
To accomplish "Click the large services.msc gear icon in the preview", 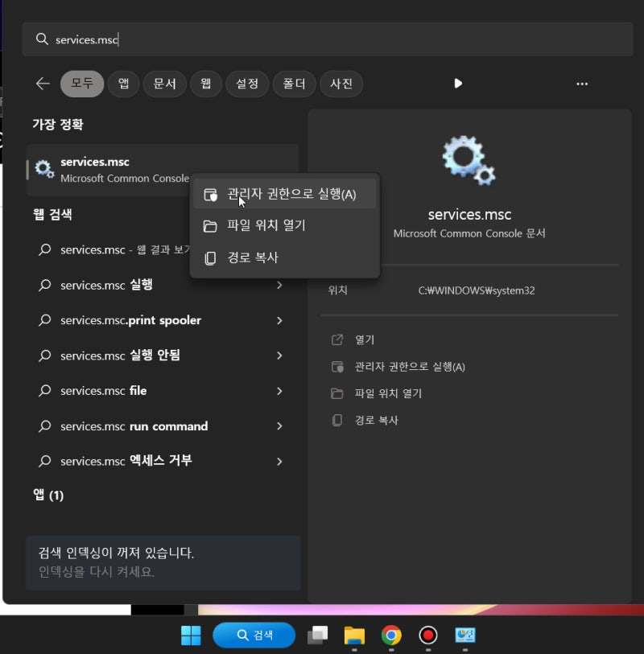I will [469, 161].
